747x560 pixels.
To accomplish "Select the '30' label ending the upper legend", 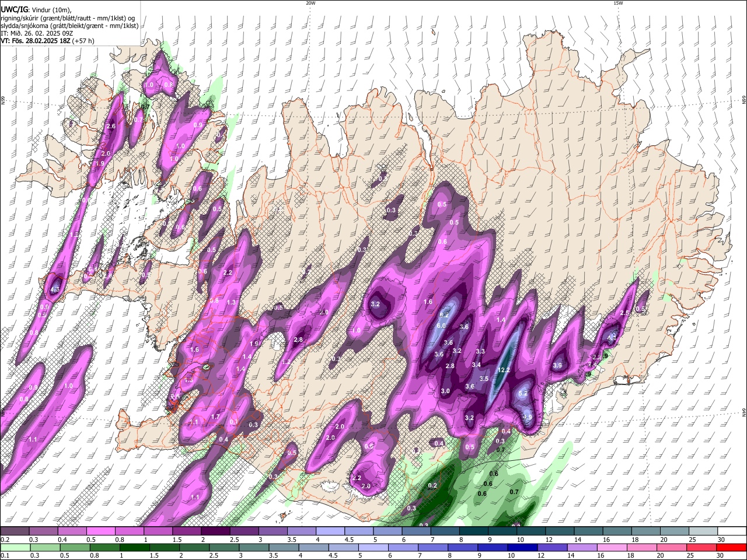I will 721,540.
